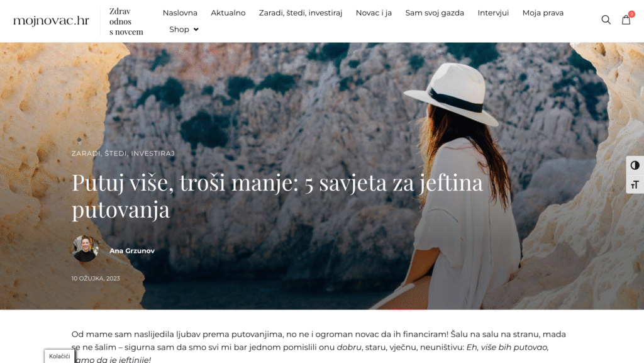
Task: Expand the Shop dropdown menu
Action: tap(184, 30)
